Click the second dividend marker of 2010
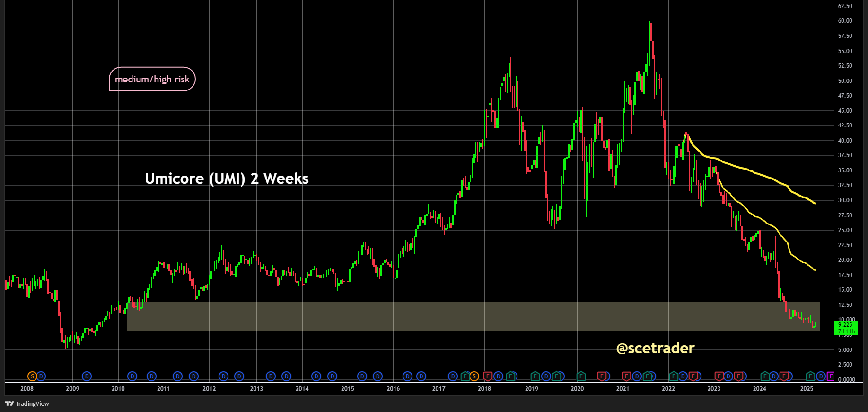This screenshot has width=868, height=412. click(151, 376)
